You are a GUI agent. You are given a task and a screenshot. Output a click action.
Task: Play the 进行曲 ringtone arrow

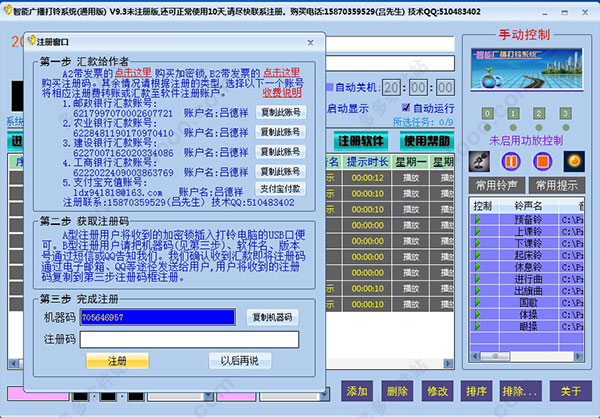point(478,279)
